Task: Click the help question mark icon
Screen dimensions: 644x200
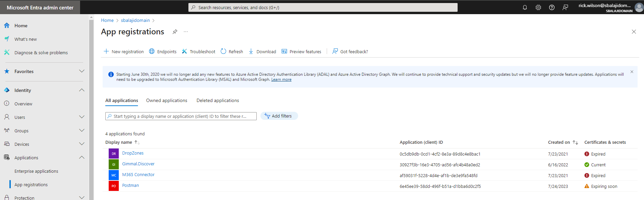Action: pos(552,7)
